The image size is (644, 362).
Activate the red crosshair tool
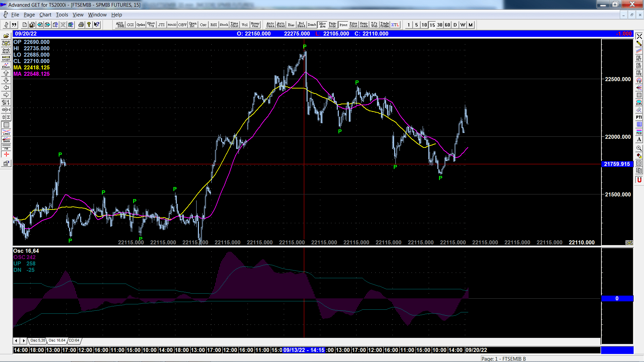tap(6, 154)
